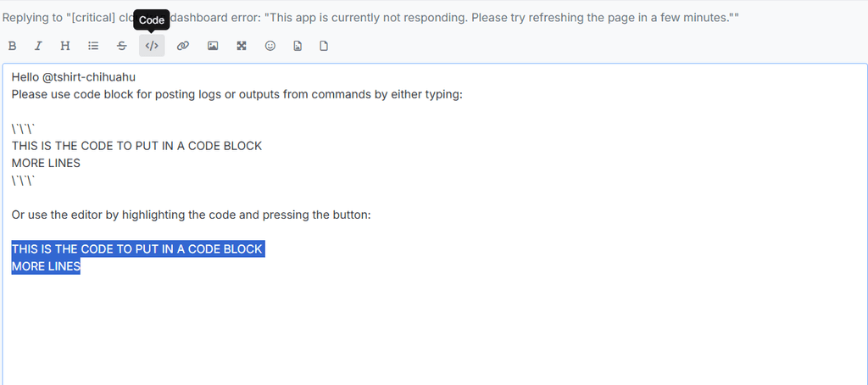This screenshot has height=385, width=868.
Task: Click the highlighted "MORE LINES" text
Action: [46, 266]
